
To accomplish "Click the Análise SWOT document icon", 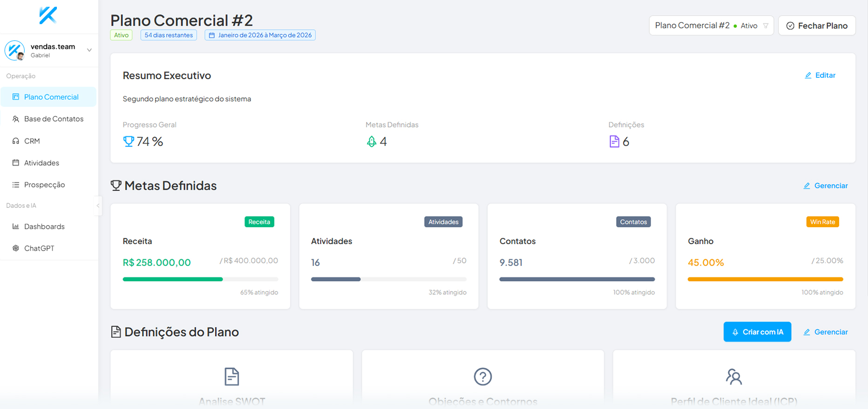I will pyautogui.click(x=231, y=376).
